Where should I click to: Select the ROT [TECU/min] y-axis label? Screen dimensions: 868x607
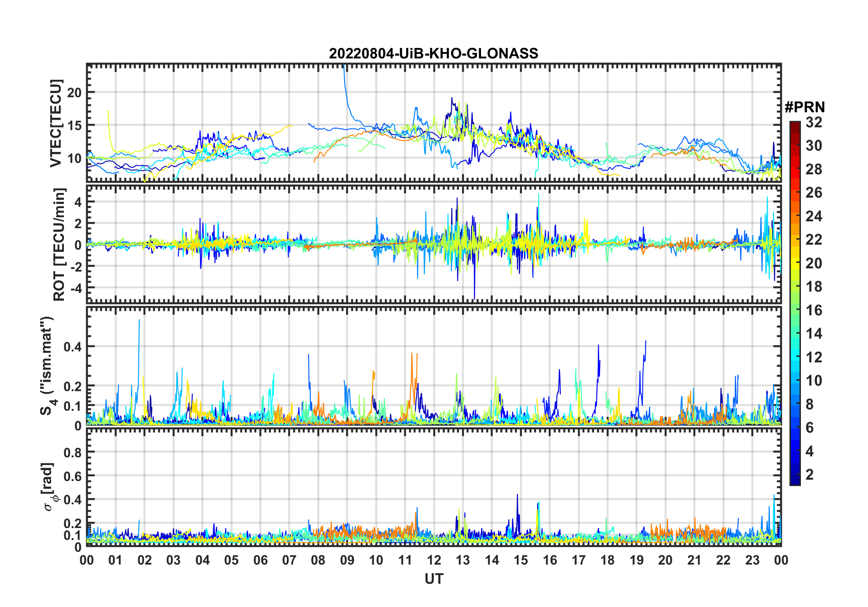[x=59, y=244]
